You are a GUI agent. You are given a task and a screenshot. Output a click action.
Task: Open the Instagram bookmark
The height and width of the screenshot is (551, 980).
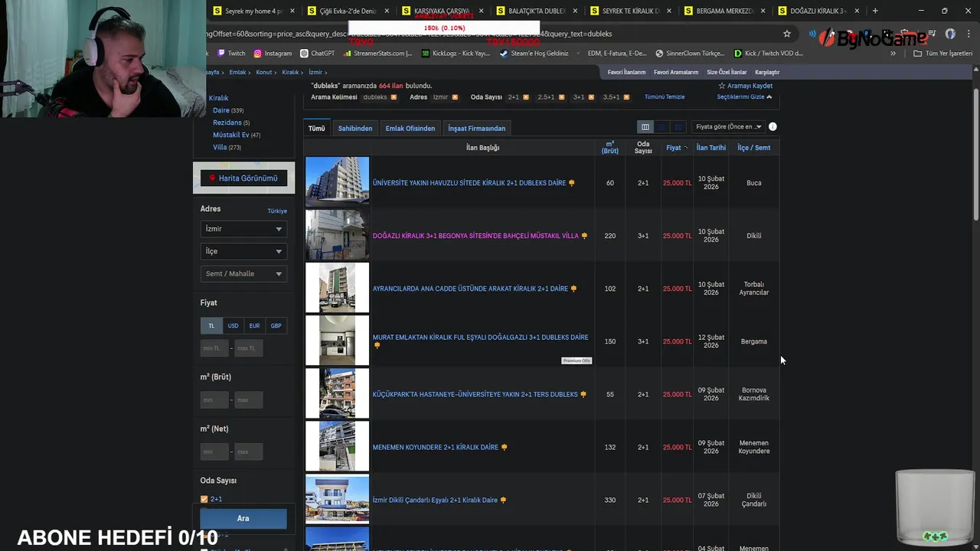coord(273,54)
